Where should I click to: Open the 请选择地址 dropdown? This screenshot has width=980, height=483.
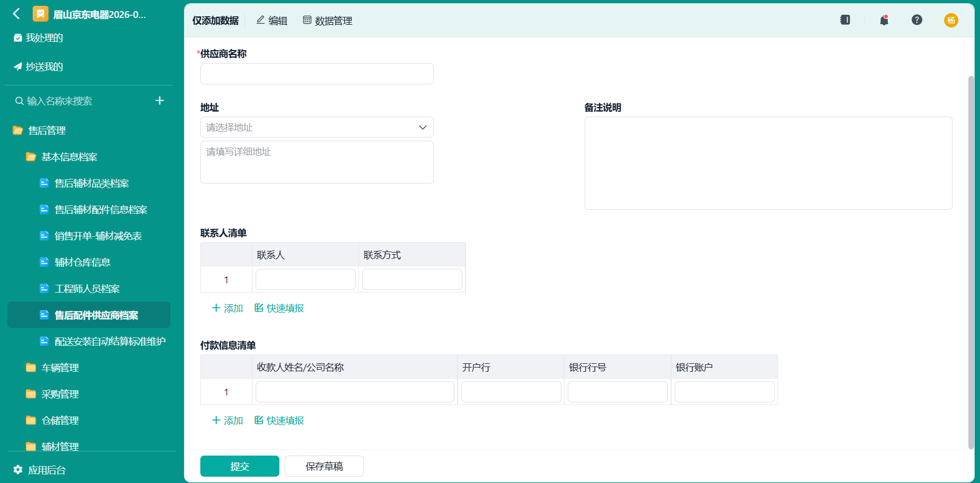tap(317, 127)
